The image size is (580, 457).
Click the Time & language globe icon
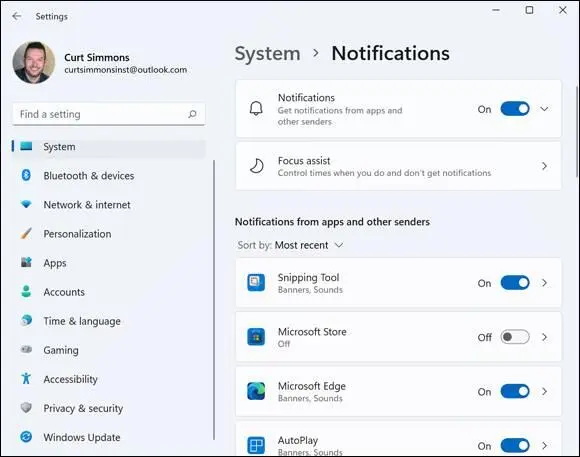pos(26,320)
